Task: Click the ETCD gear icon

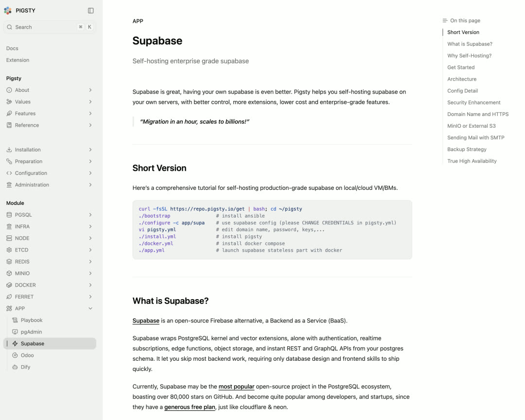Action: 9,250
